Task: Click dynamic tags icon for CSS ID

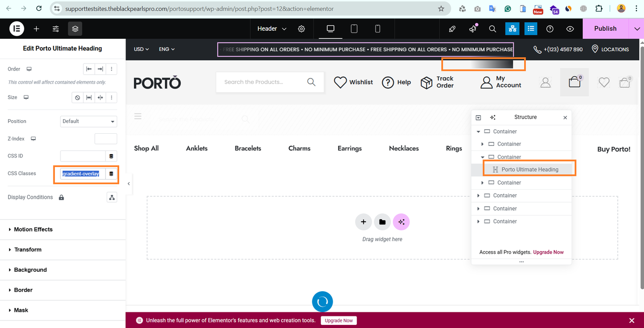Action: pyautogui.click(x=111, y=156)
